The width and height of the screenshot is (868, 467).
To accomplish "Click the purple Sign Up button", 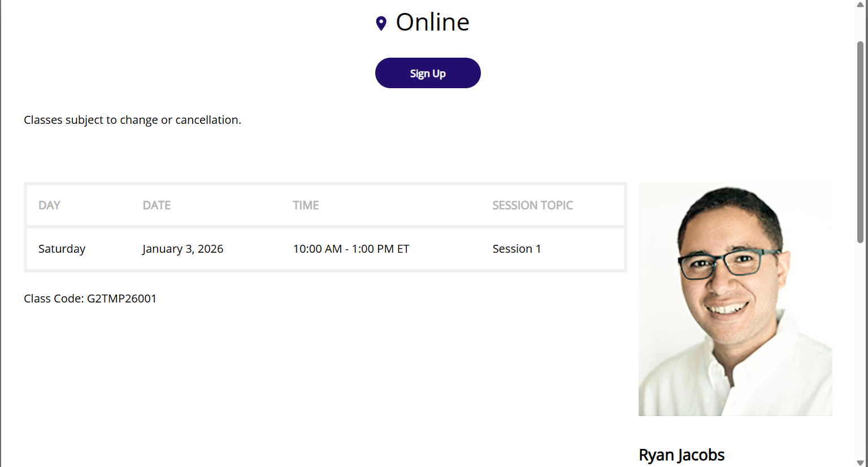I will pyautogui.click(x=428, y=73).
